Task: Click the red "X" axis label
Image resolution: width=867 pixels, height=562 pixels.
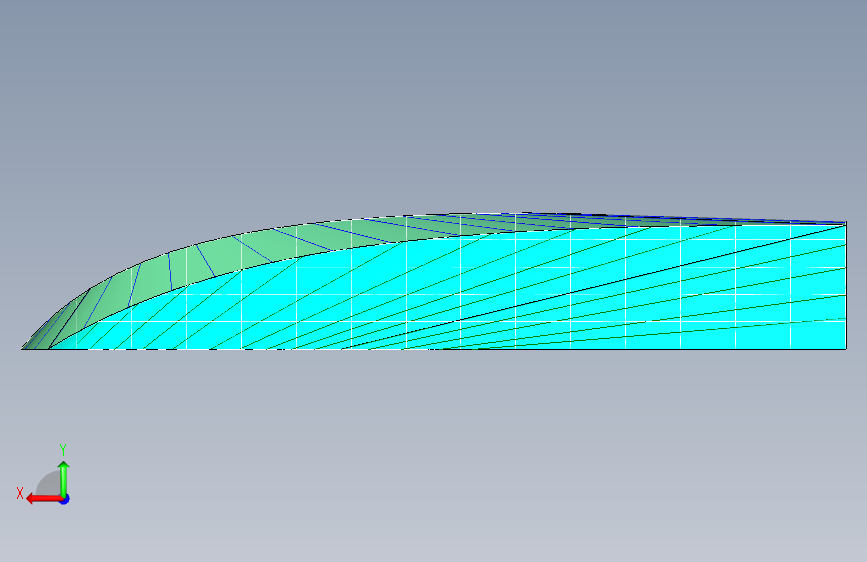Action: coord(20,493)
